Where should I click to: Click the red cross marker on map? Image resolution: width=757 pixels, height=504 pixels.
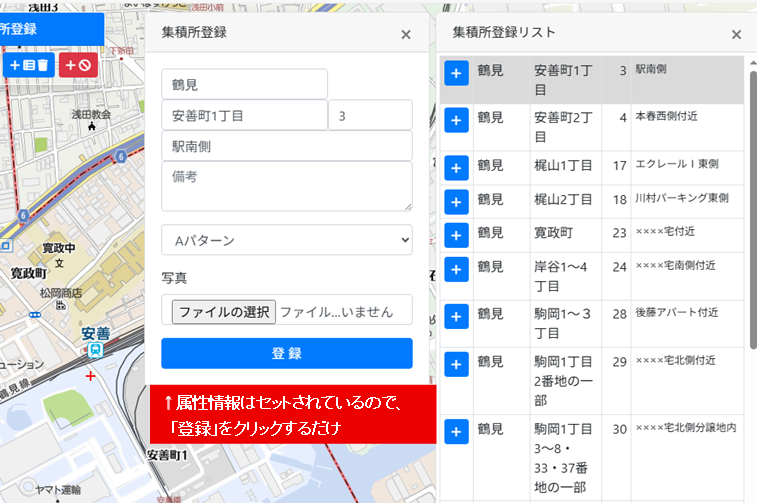coord(90,376)
